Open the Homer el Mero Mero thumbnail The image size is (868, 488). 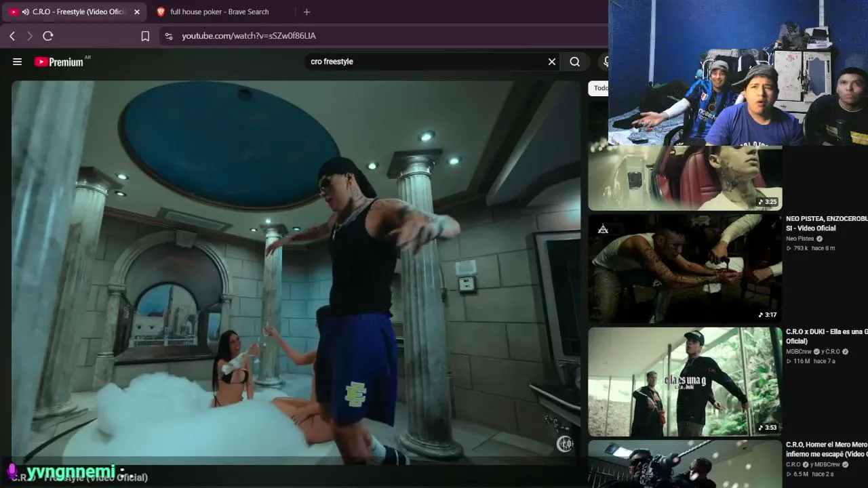tap(685, 464)
